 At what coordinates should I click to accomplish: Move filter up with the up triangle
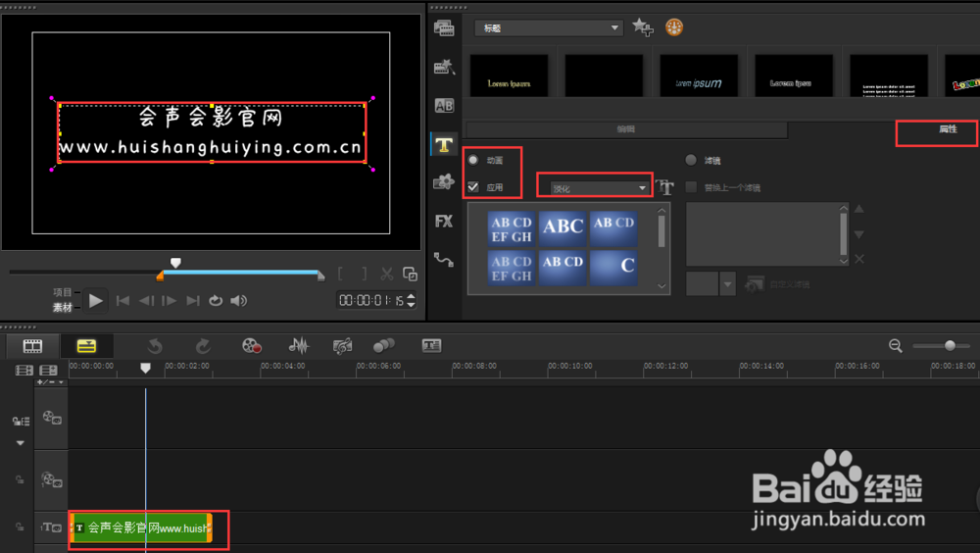click(859, 209)
